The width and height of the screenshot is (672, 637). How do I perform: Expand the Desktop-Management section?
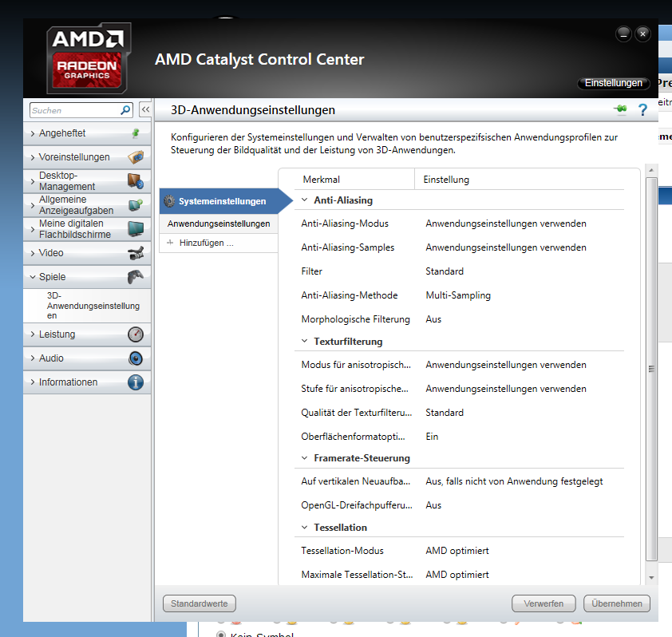[33, 181]
